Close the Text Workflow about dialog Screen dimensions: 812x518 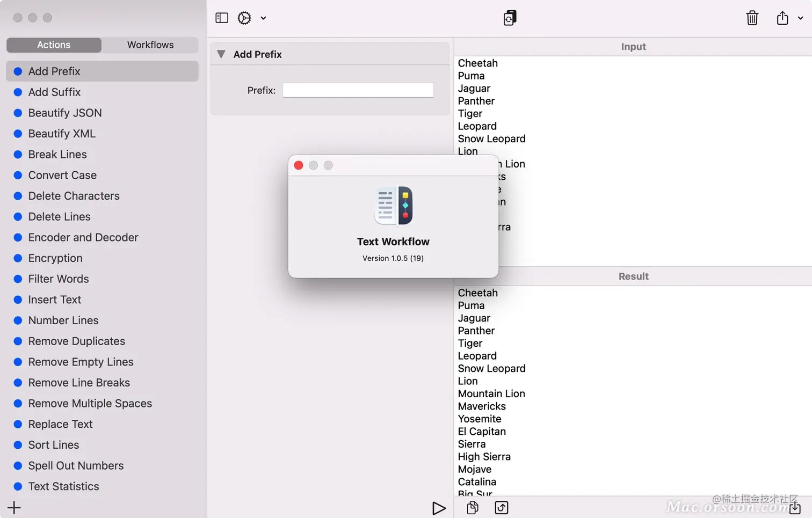pos(299,165)
